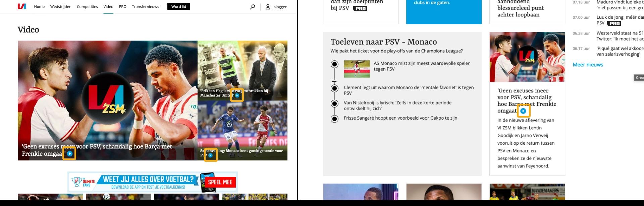644x206 pixels.
Task: Click the 'Speel mee' banner button
Action: pyautogui.click(x=220, y=182)
